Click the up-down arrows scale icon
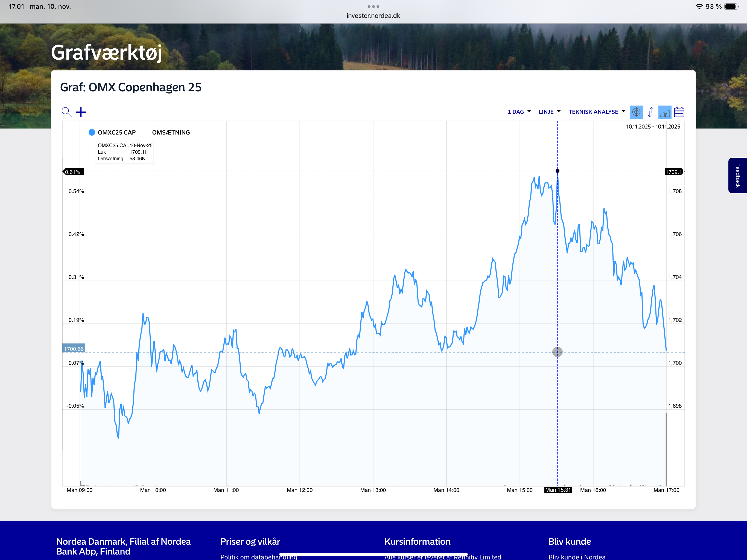747x560 pixels. [x=651, y=112]
